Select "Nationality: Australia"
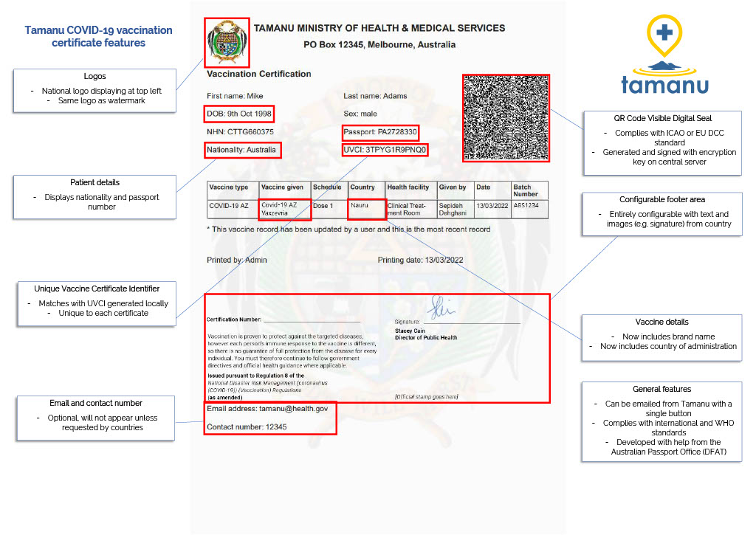 [241, 149]
